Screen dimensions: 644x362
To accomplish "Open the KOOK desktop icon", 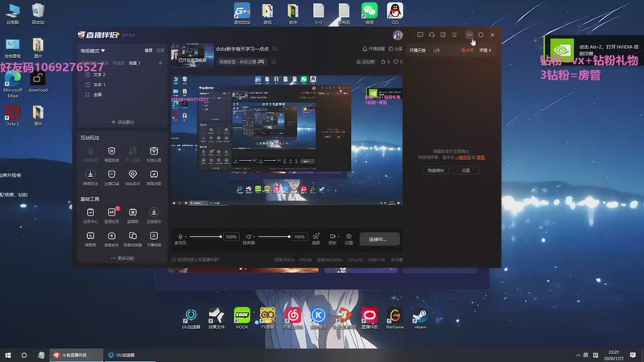I will (x=242, y=318).
